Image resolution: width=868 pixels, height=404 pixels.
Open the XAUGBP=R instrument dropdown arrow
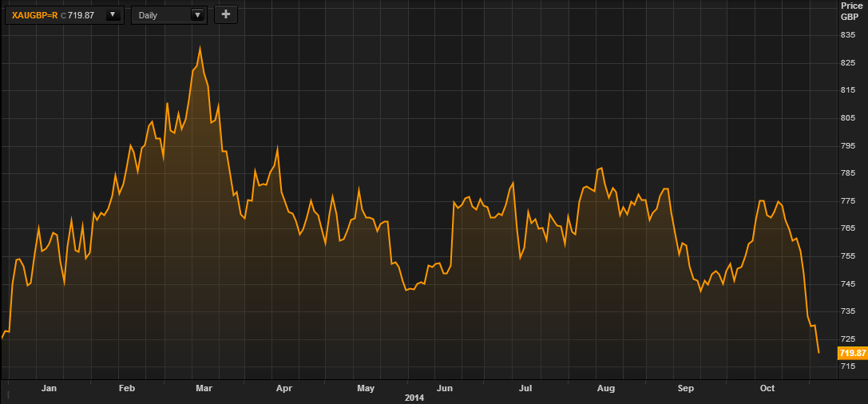pos(114,14)
